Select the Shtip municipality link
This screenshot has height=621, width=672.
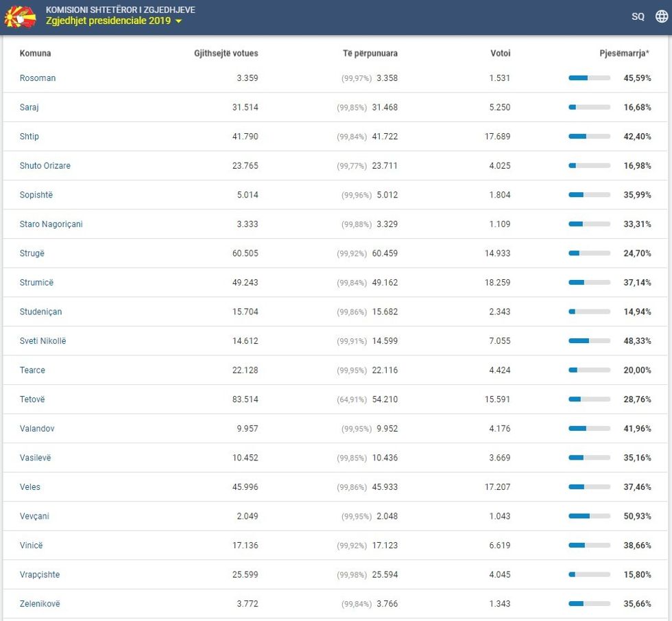[29, 137]
